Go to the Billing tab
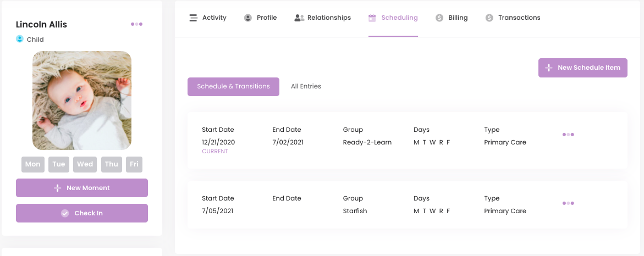This screenshot has width=644, height=256. coord(452,18)
